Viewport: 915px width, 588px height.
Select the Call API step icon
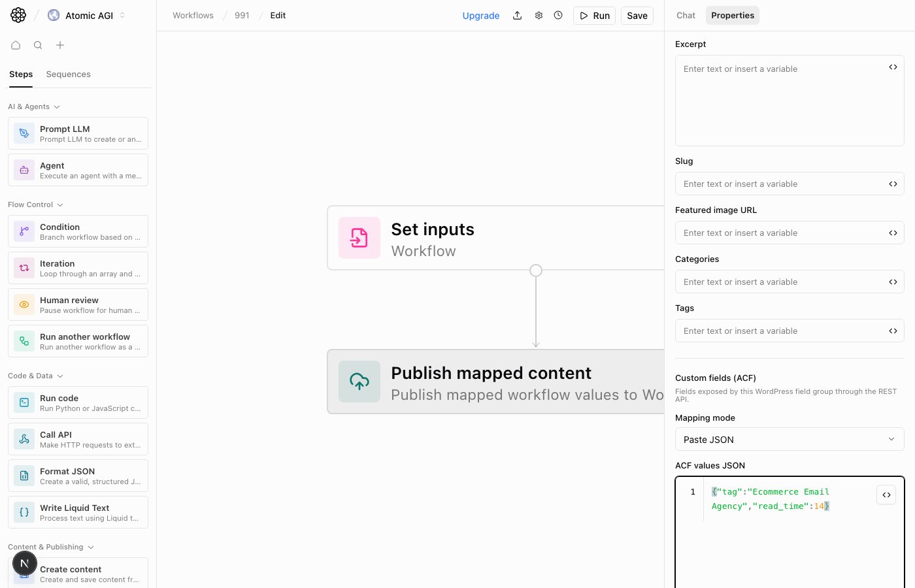[24, 439]
